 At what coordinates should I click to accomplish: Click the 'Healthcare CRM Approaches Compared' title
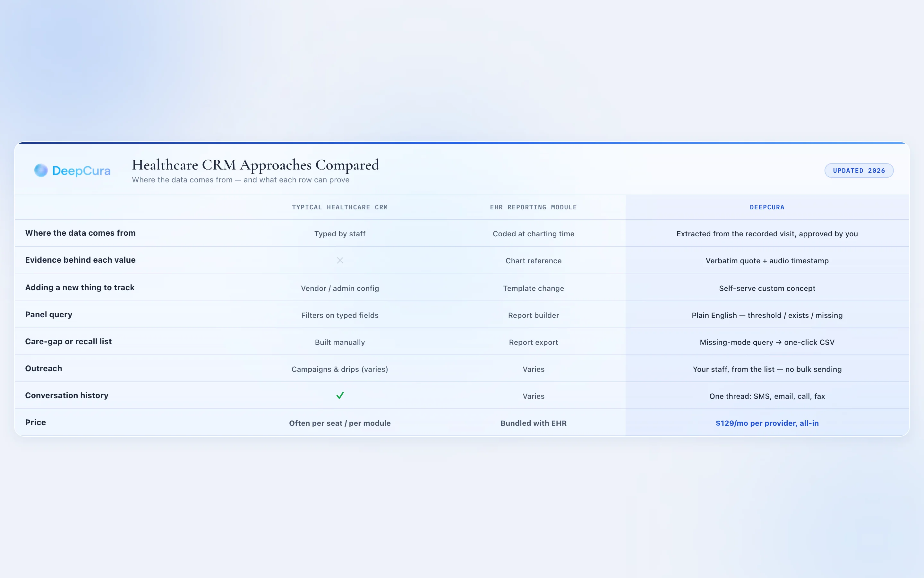coord(255,165)
